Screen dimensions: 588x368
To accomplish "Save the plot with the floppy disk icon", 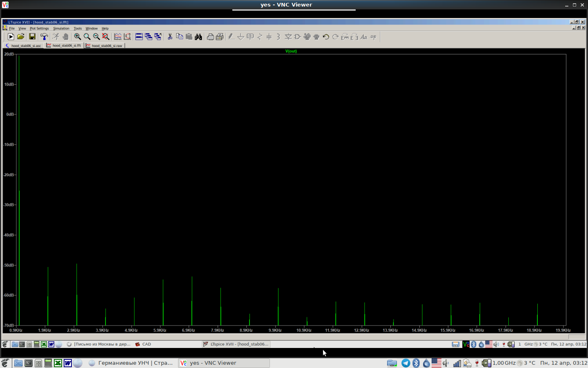I will tap(32, 37).
